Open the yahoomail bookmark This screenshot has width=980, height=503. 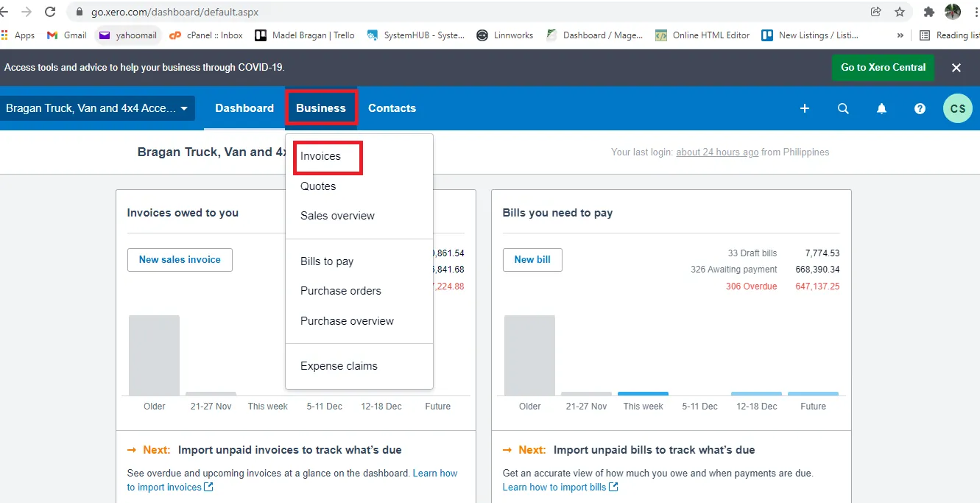(128, 35)
